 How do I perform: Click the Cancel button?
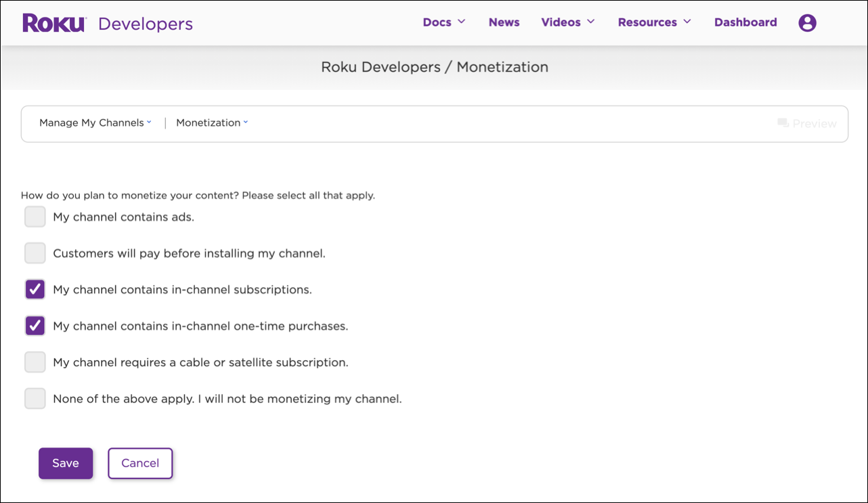[140, 463]
